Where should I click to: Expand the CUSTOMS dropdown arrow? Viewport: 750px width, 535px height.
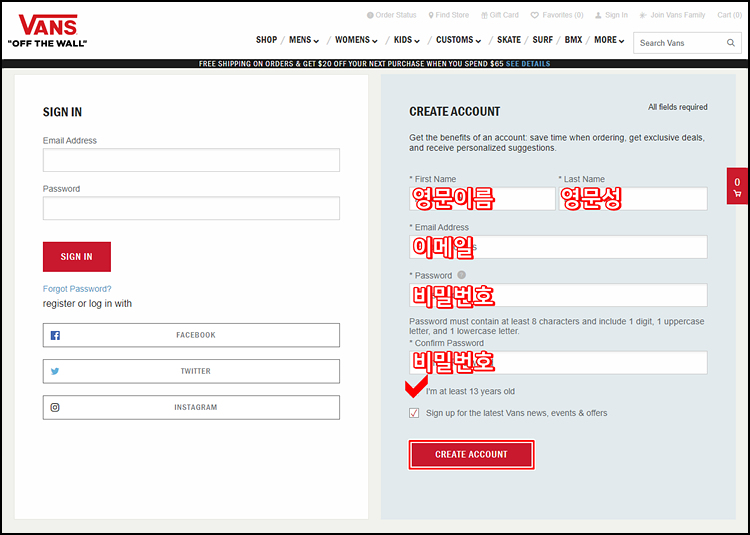click(478, 41)
